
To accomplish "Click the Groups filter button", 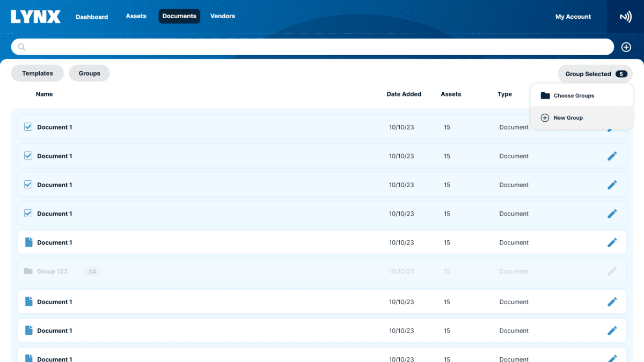I will pyautogui.click(x=89, y=73).
